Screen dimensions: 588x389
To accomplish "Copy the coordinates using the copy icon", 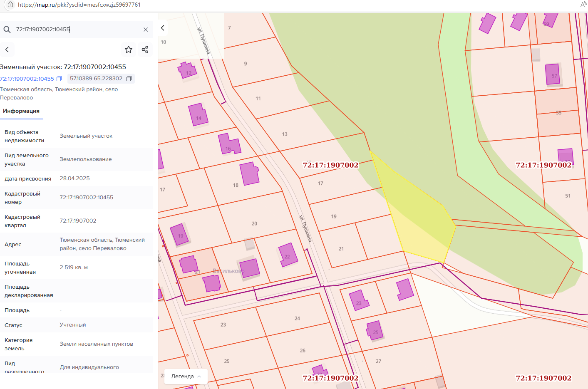I will click(129, 79).
